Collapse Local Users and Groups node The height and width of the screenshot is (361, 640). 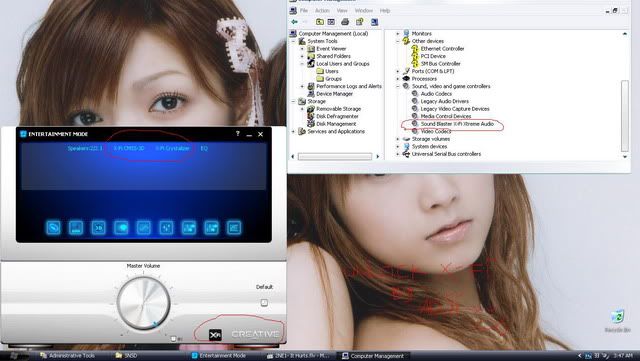(302, 64)
